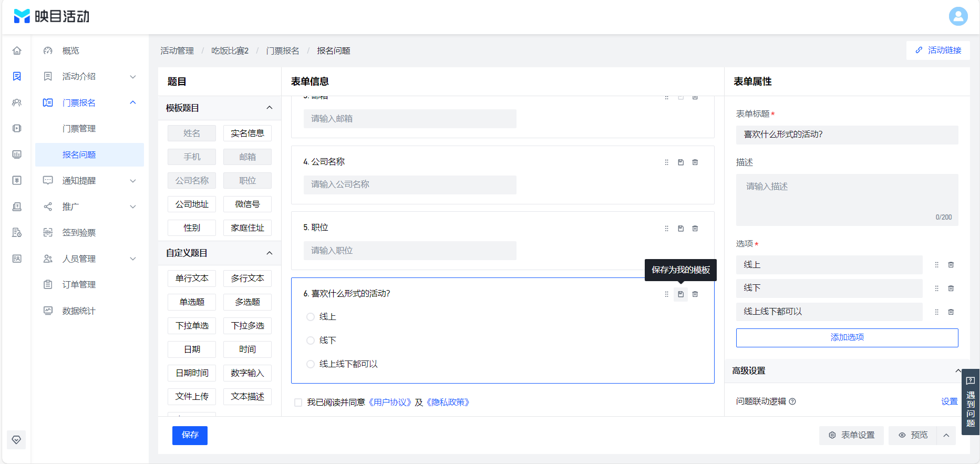Viewport: 980px width, 464px height.
Task: Select radio option 线上 in question 6
Action: coord(310,317)
